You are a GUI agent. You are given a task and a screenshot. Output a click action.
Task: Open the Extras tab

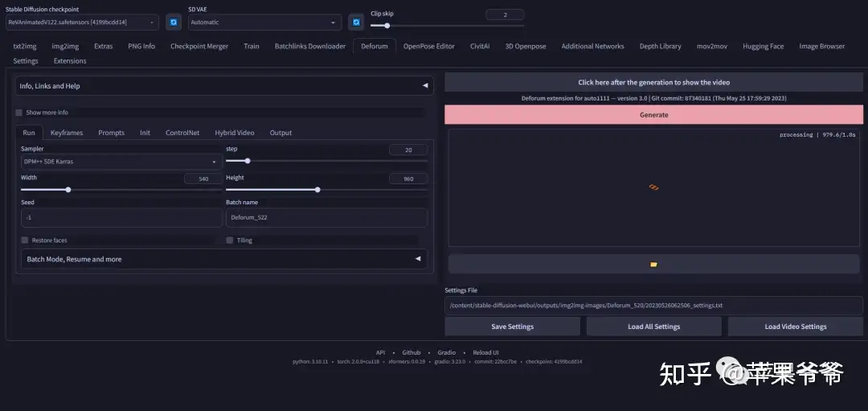click(104, 47)
